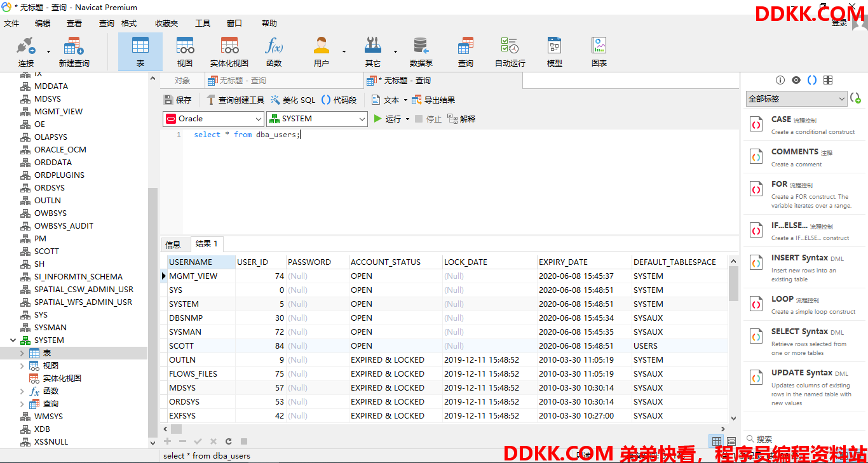The width and height of the screenshot is (868, 463).
Task: Select the blue code snippet parentheses icon
Action: (x=812, y=80)
